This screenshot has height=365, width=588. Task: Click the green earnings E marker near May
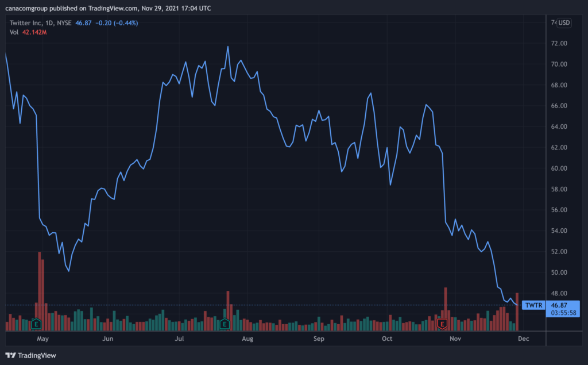[36, 324]
